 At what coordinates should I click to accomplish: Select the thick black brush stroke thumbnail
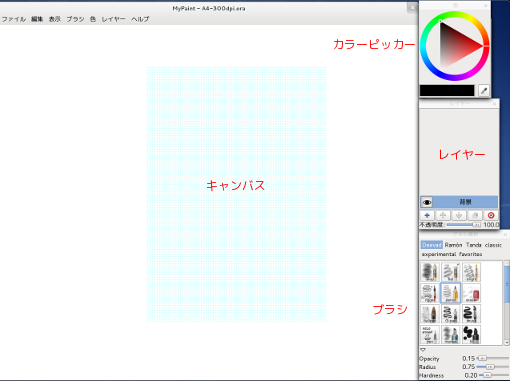pos(471,314)
